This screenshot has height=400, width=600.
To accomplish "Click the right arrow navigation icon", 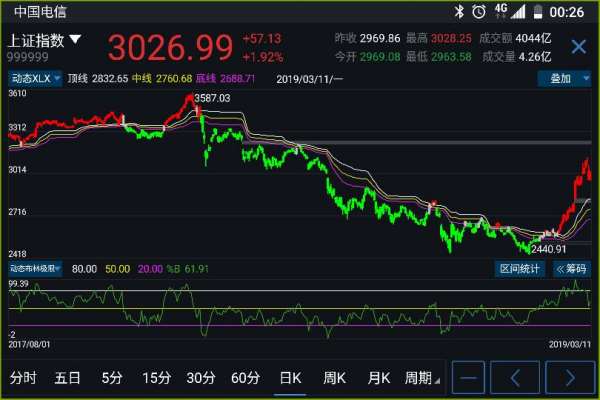I will pyautogui.click(x=570, y=378).
